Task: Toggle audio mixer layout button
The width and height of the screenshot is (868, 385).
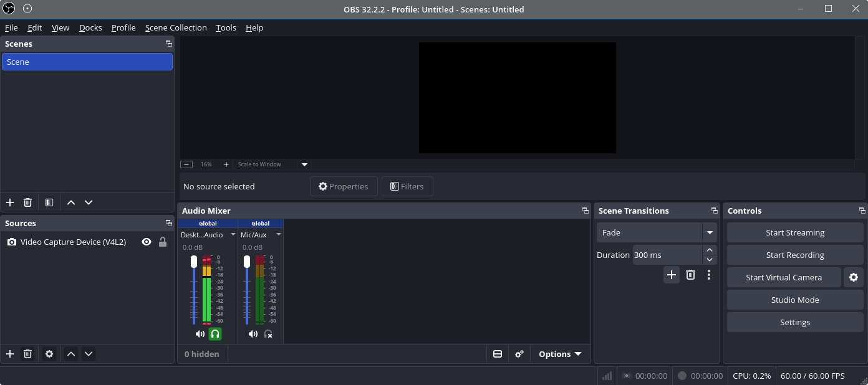Action: tap(498, 354)
